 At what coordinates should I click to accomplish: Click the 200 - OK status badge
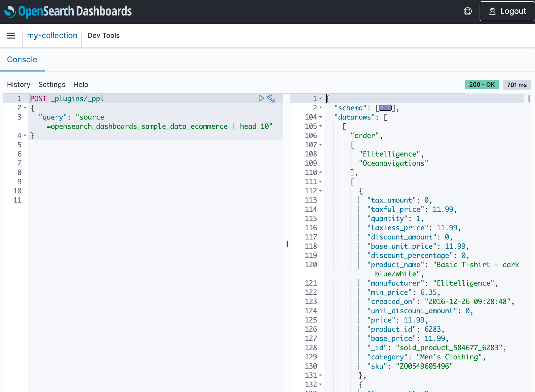(482, 85)
